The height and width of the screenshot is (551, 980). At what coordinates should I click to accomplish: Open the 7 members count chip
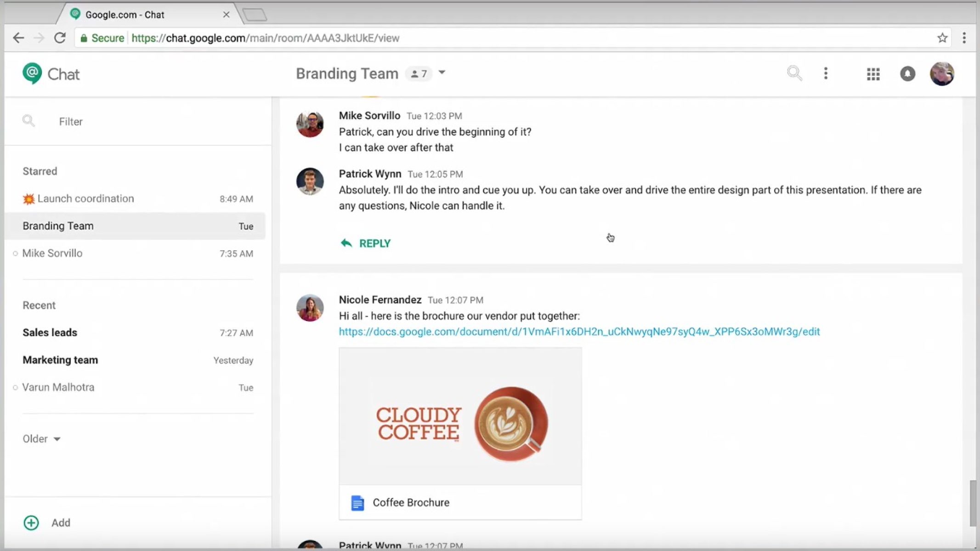(419, 74)
